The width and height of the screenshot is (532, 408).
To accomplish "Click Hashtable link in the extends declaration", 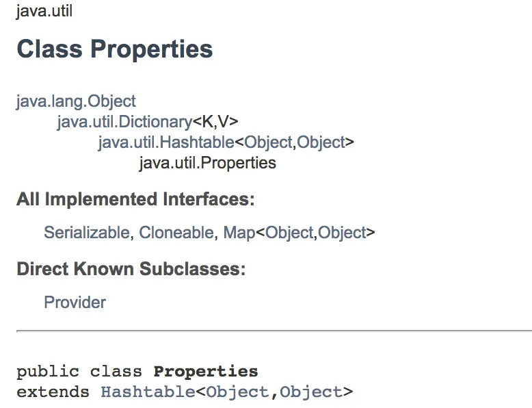I will tap(148, 392).
